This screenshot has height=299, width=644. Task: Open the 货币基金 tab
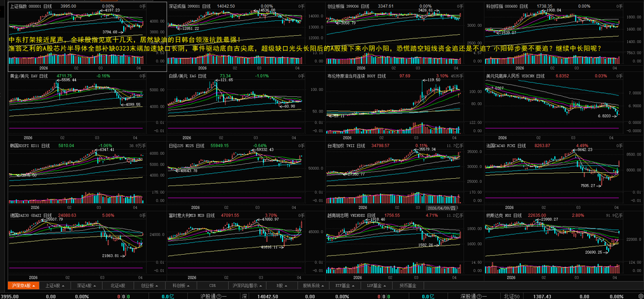point(408,285)
